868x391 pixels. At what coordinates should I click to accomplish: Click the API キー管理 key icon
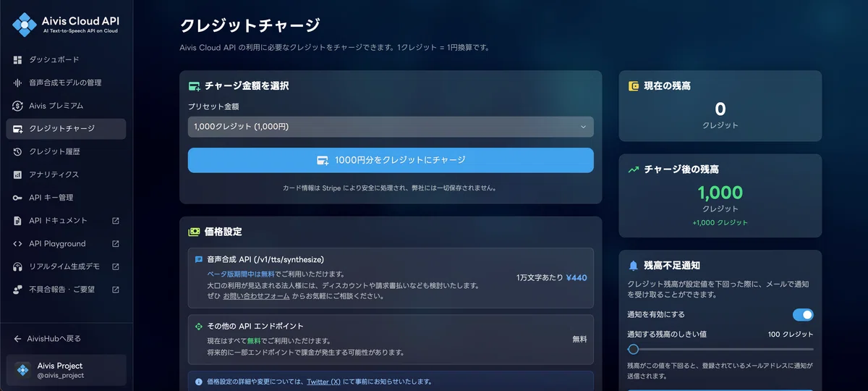point(18,198)
